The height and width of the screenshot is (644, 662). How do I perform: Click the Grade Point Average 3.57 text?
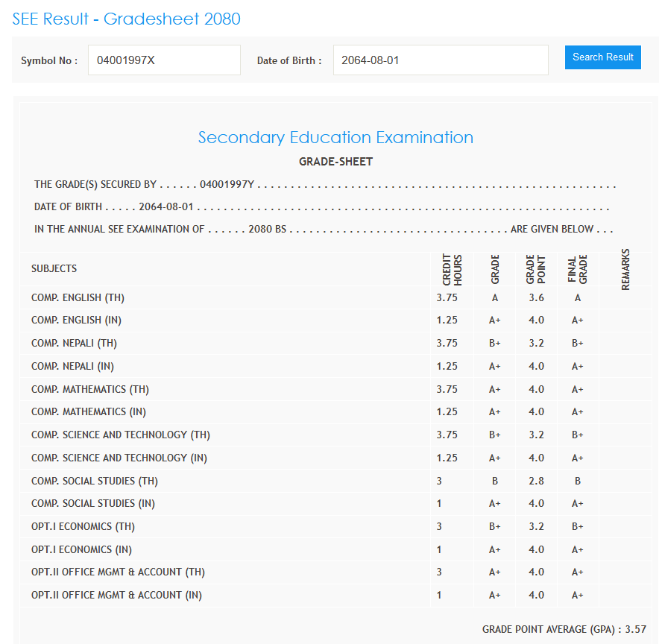point(564,630)
